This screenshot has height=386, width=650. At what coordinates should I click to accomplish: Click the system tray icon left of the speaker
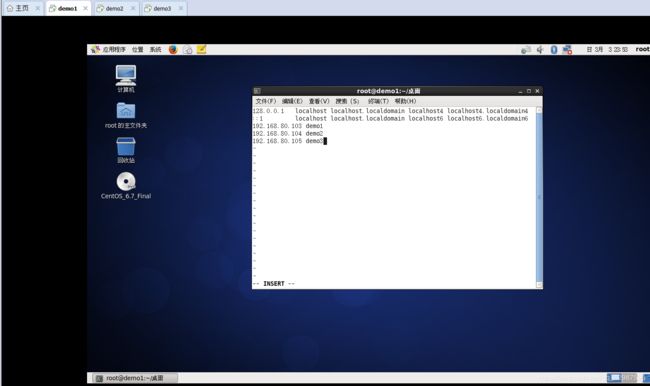click(x=526, y=50)
